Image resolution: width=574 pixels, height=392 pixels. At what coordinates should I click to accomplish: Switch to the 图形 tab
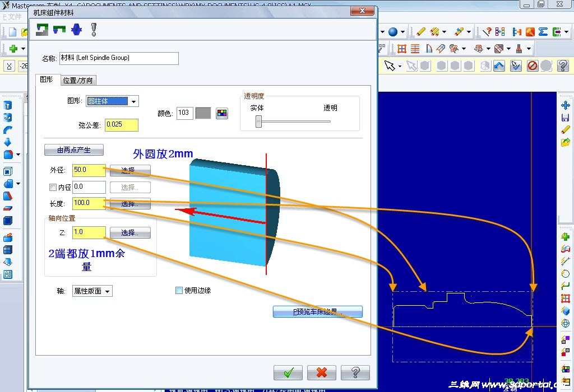tap(47, 80)
